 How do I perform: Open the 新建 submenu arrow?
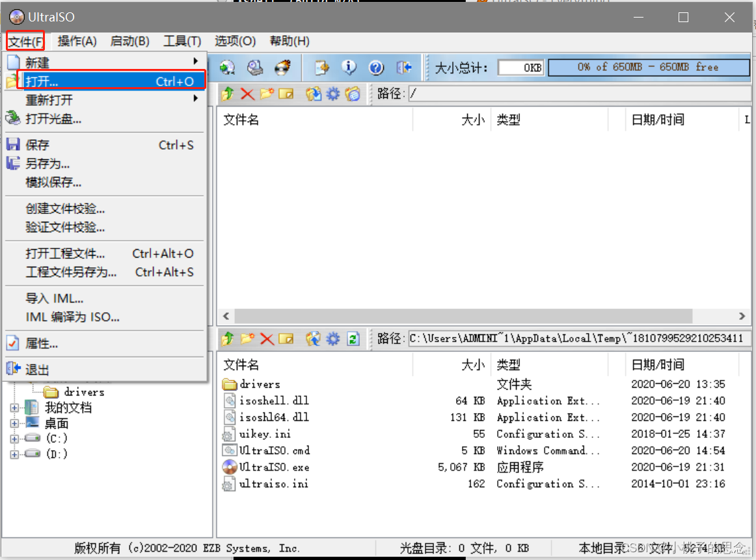tap(195, 62)
